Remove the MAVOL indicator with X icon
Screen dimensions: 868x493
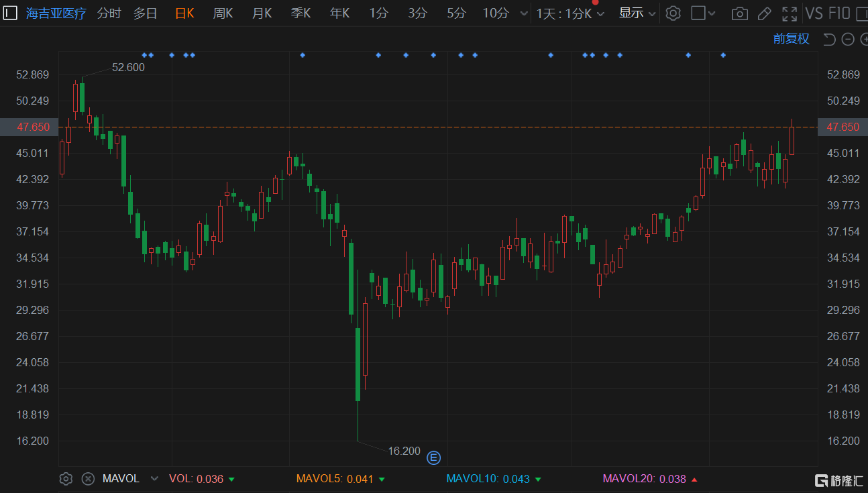tap(88, 478)
